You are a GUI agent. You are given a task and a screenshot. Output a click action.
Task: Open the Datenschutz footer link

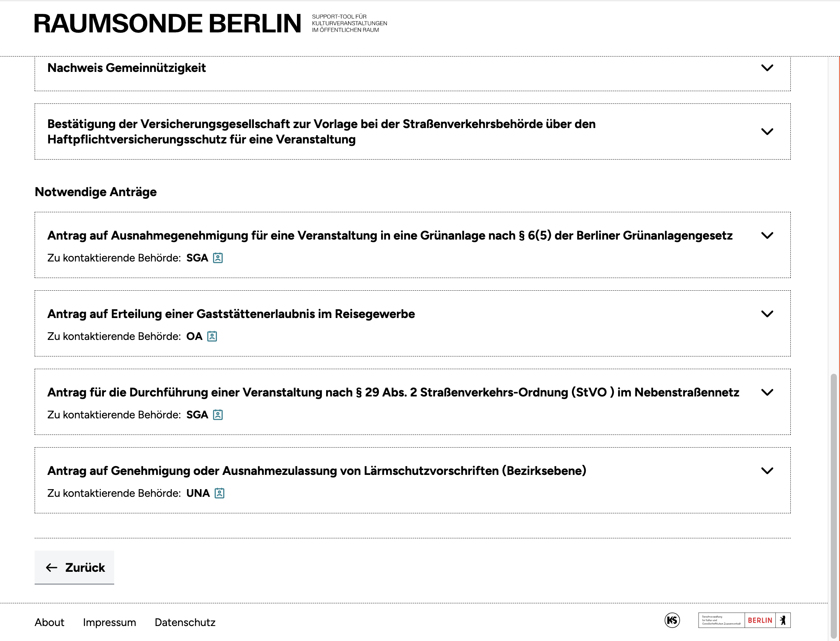[x=185, y=622]
